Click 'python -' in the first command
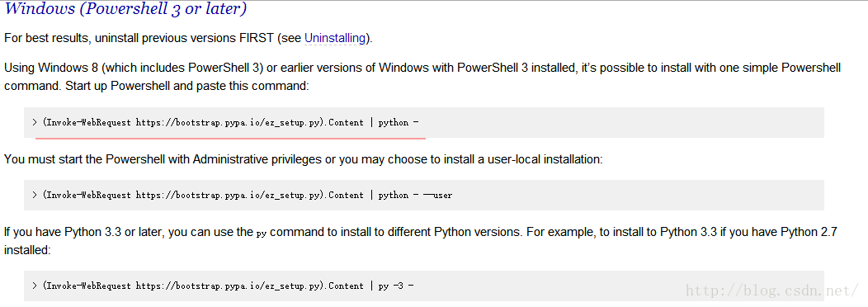 398,122
